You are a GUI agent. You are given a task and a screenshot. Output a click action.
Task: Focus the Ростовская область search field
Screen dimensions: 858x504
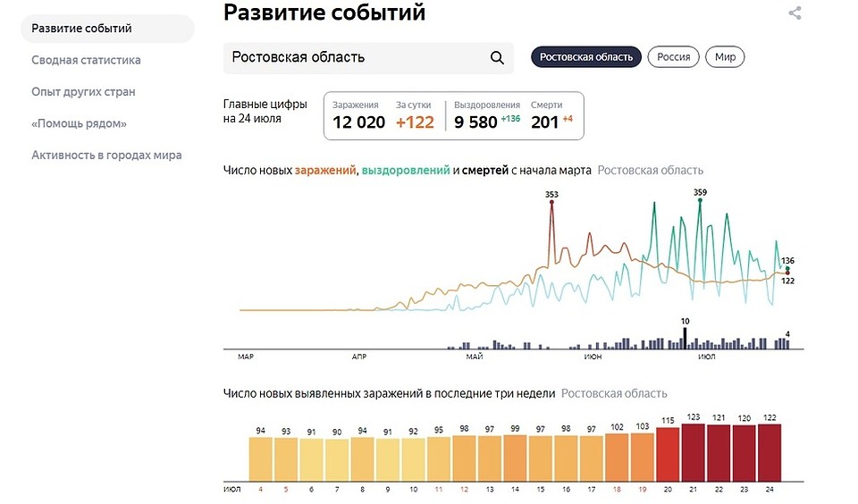(368, 57)
